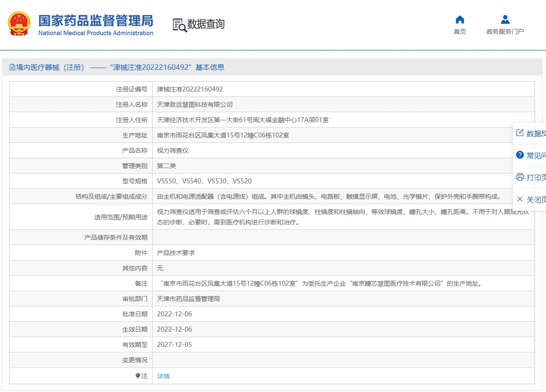Image resolution: width=546 pixels, height=392 pixels.
Task: Click the product name 视力筛查仪 cell
Action: [173, 150]
